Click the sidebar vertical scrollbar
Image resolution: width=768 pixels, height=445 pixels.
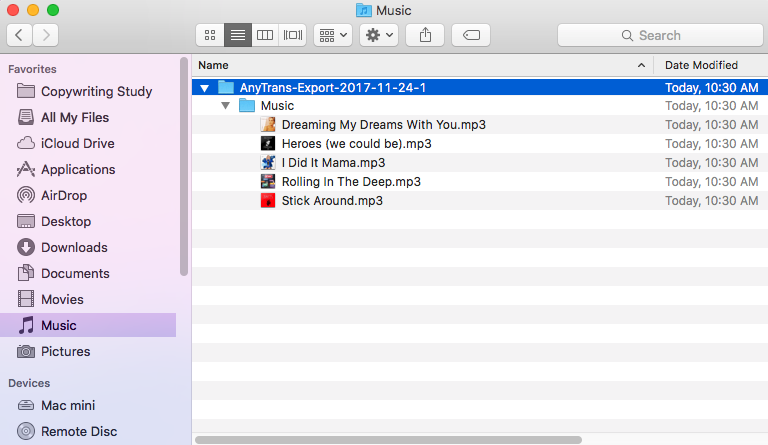[184, 166]
